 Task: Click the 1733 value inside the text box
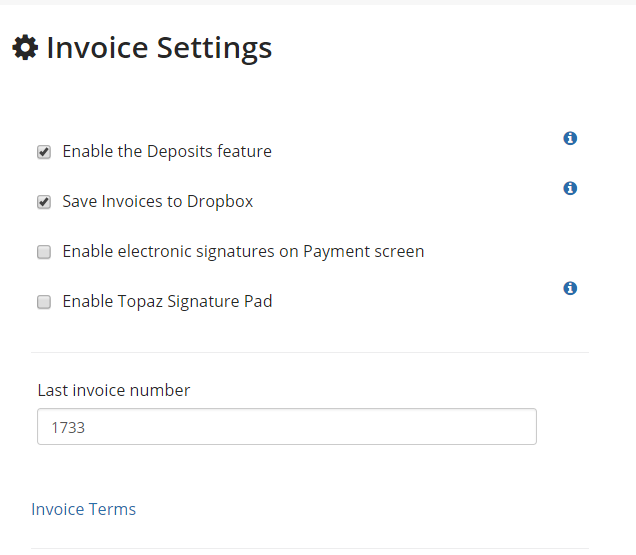coord(68,428)
